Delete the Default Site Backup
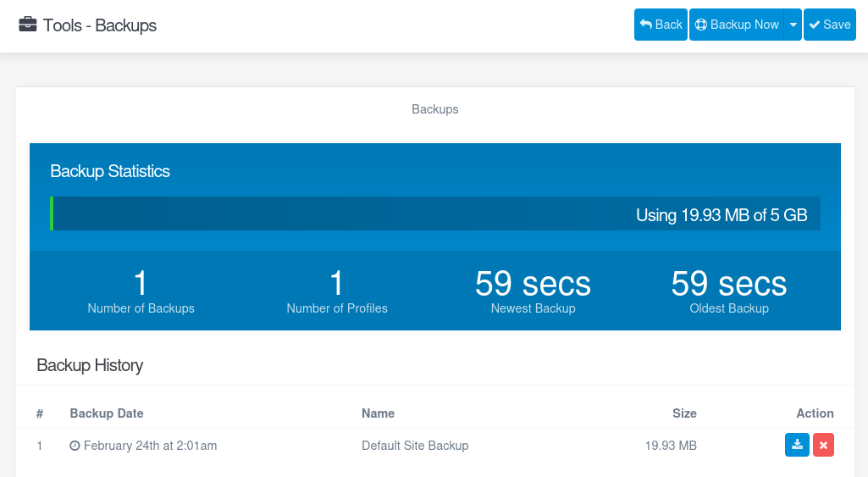Image resolution: width=868 pixels, height=477 pixels. click(823, 445)
